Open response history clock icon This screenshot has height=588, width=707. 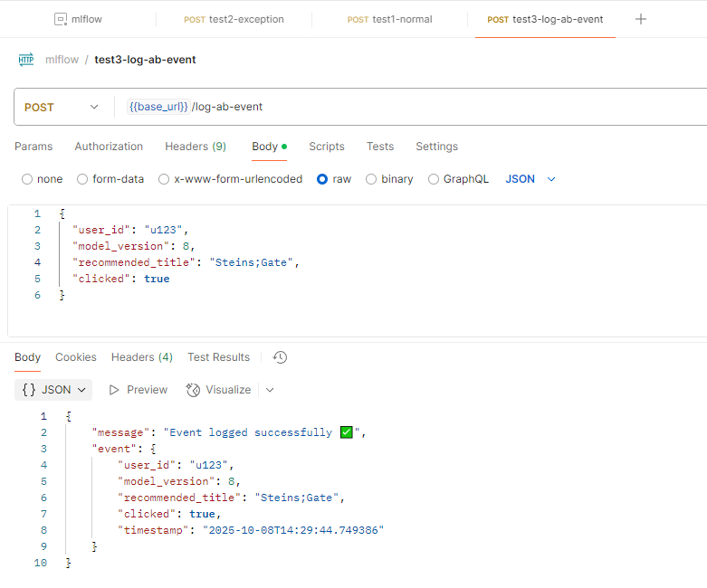(x=281, y=357)
